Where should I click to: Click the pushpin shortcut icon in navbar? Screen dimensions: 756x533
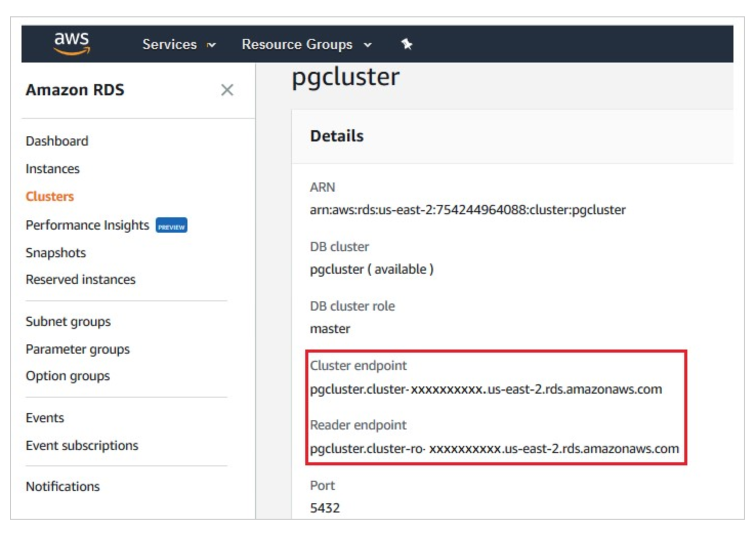407,44
